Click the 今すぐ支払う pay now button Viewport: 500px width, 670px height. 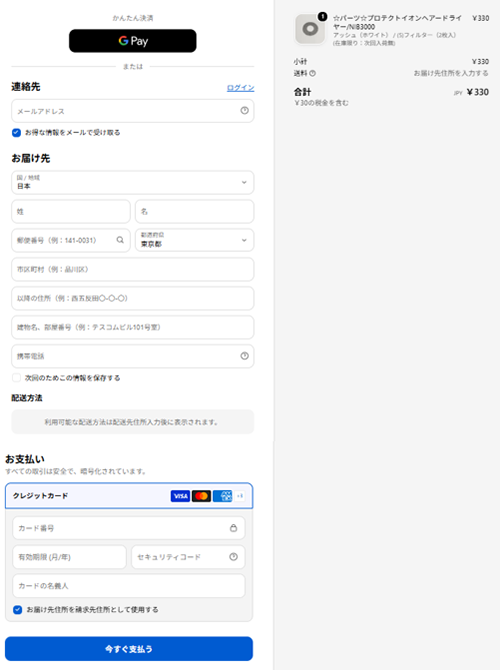point(129,649)
